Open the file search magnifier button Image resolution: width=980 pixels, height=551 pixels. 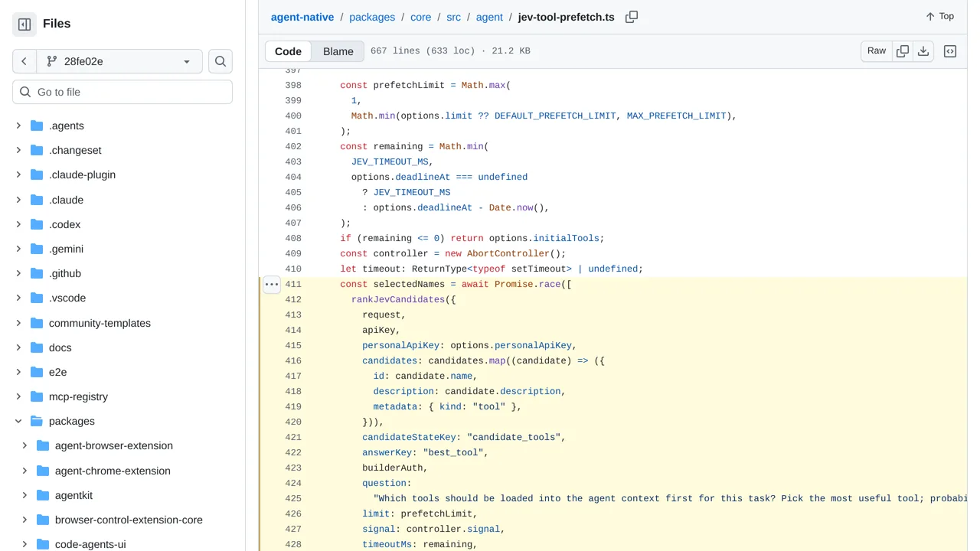coord(220,61)
